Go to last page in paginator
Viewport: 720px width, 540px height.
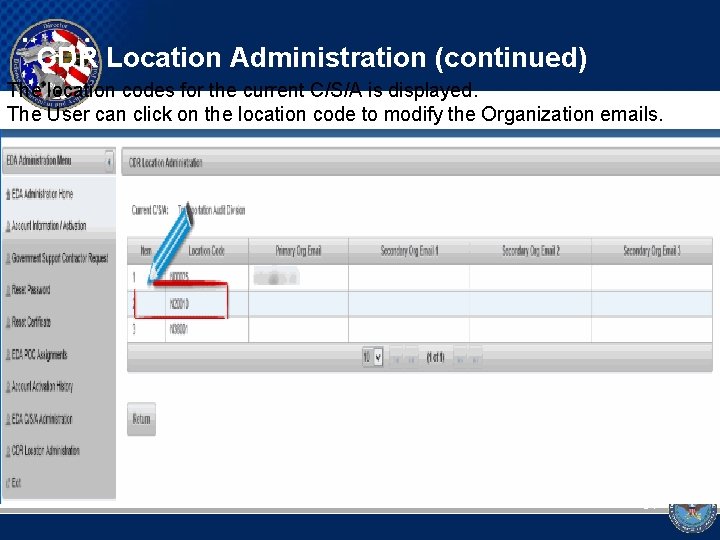476,357
